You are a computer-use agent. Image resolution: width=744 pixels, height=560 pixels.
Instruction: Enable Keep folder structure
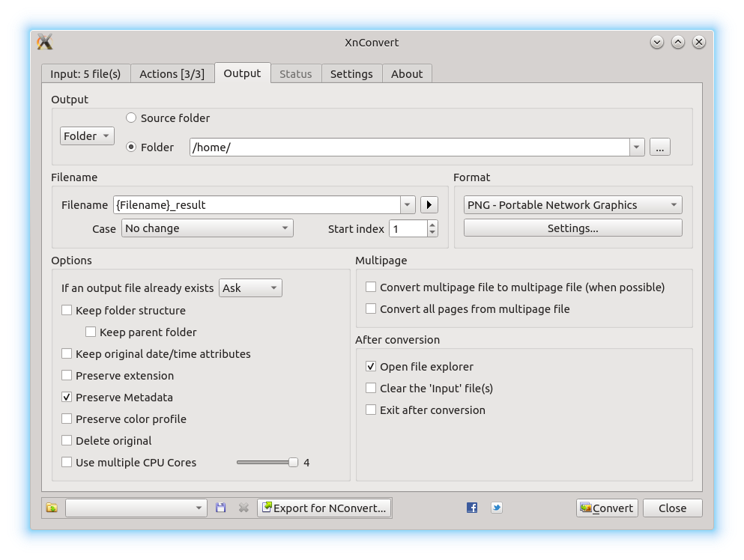pyautogui.click(x=67, y=310)
